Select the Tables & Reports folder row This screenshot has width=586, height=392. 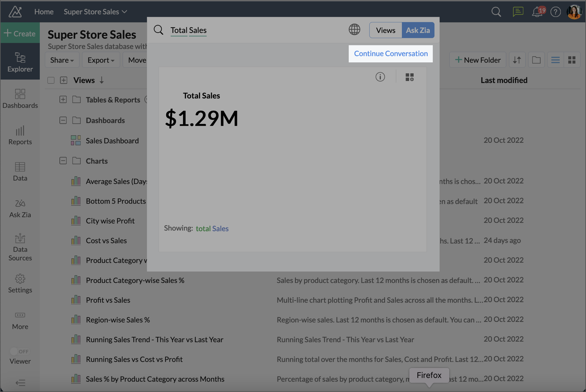pyautogui.click(x=113, y=100)
